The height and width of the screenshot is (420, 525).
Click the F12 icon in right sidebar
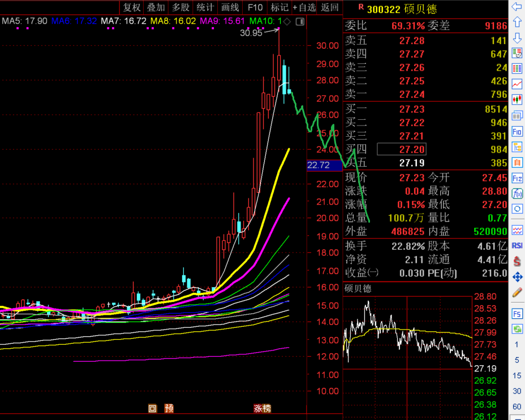pos(517,178)
